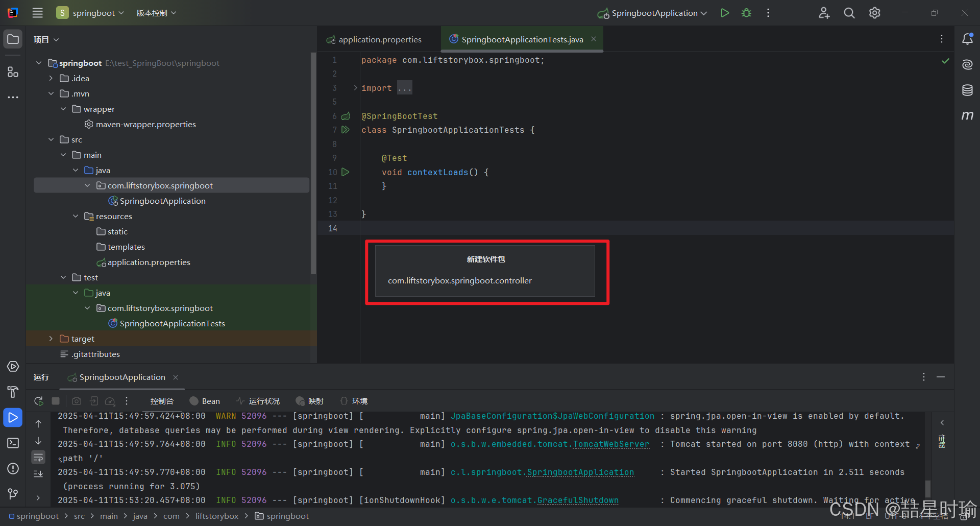Select .gitattributes file
The height and width of the screenshot is (526, 980).
click(x=95, y=354)
